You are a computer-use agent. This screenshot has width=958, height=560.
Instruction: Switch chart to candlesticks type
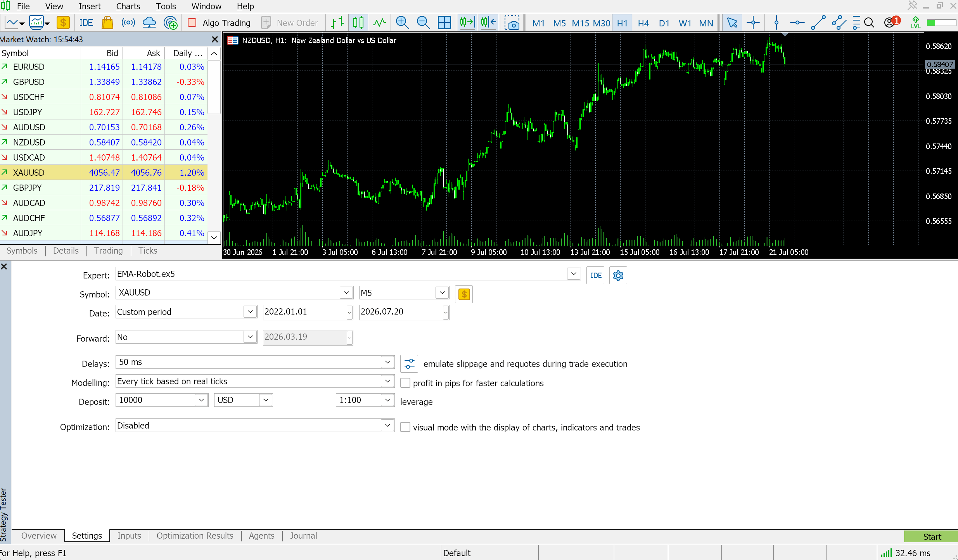click(x=358, y=23)
